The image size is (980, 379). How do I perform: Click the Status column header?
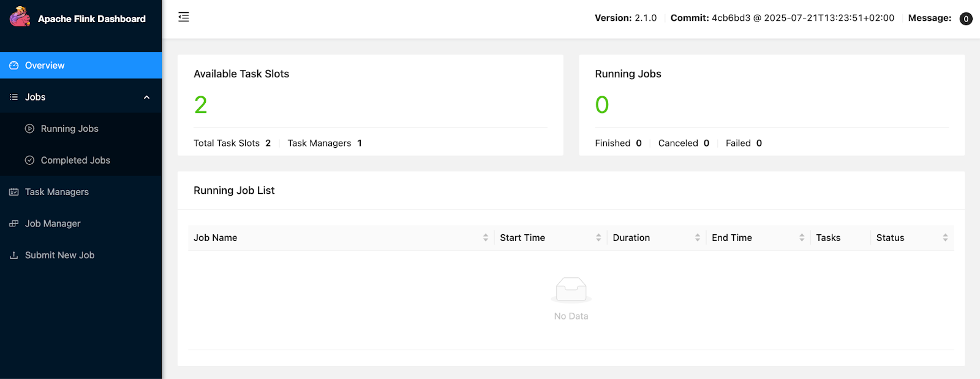point(912,238)
